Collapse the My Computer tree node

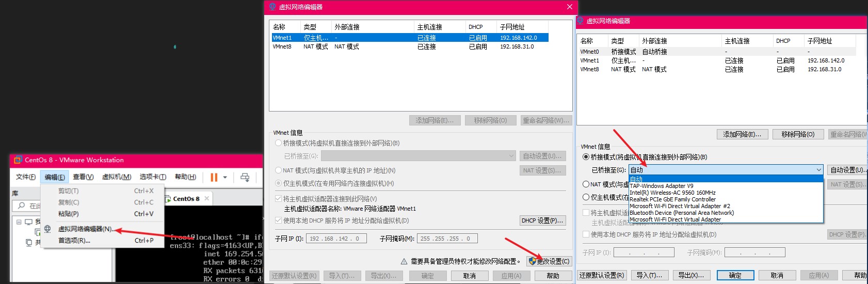point(19,222)
